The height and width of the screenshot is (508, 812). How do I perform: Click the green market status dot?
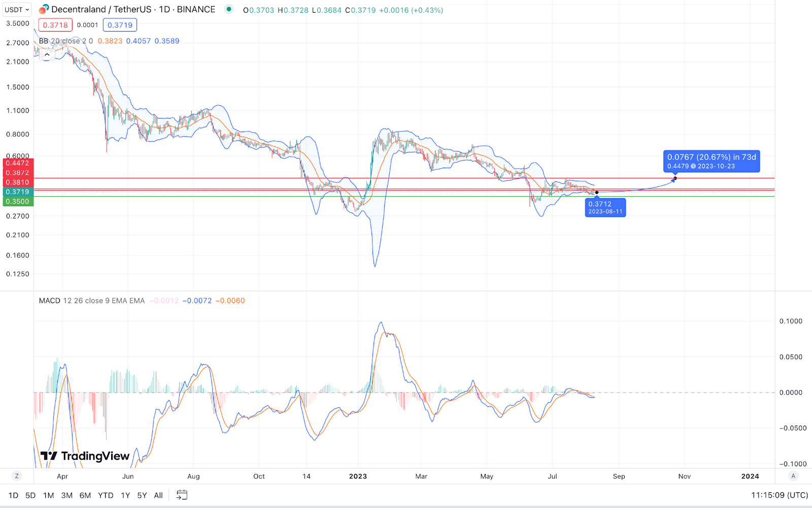pos(229,9)
